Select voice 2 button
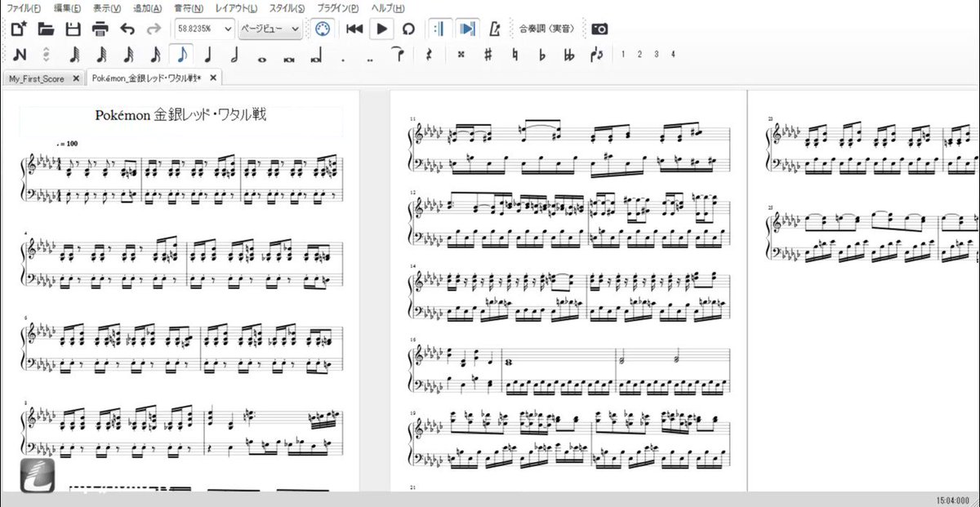 click(639, 55)
